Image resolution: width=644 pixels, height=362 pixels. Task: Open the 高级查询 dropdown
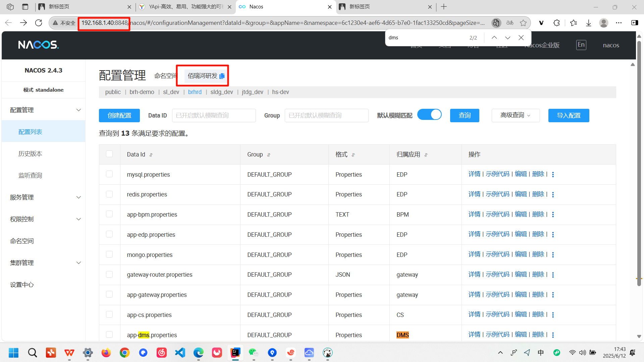pyautogui.click(x=516, y=116)
